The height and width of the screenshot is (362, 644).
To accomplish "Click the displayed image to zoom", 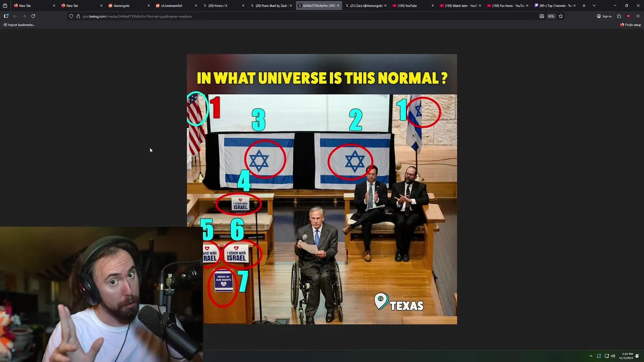I will 322,189.
